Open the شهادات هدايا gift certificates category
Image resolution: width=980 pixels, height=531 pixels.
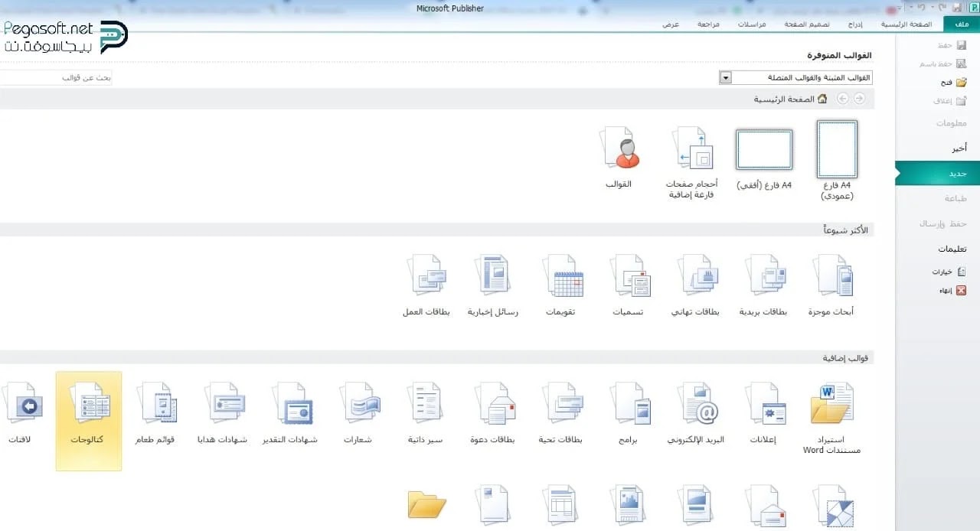pyautogui.click(x=223, y=413)
